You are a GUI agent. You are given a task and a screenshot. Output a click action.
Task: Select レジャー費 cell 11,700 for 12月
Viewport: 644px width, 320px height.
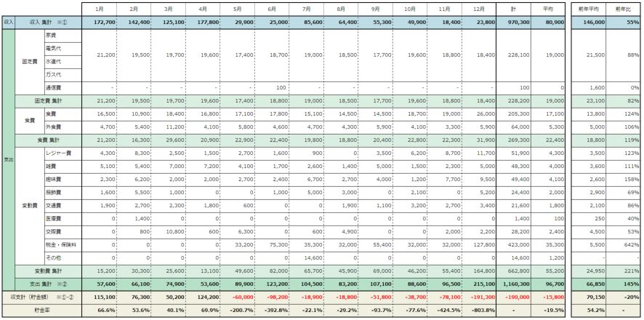click(x=478, y=153)
